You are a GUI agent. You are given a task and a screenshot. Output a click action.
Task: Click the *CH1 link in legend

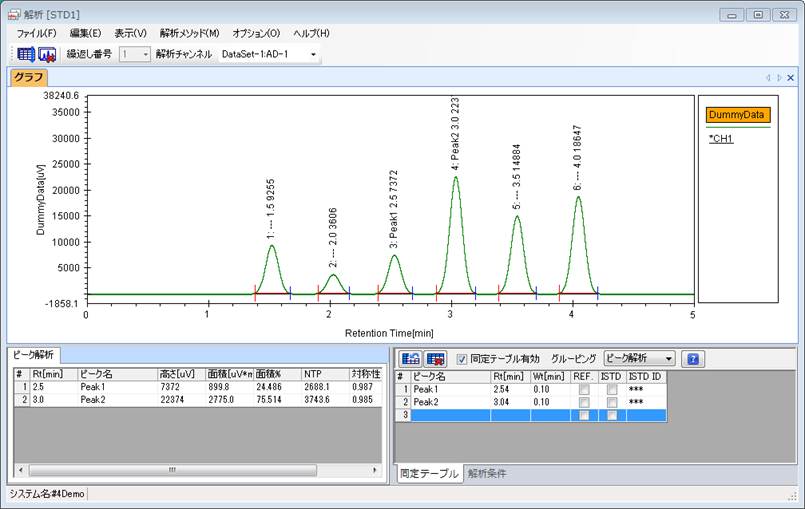click(720, 138)
